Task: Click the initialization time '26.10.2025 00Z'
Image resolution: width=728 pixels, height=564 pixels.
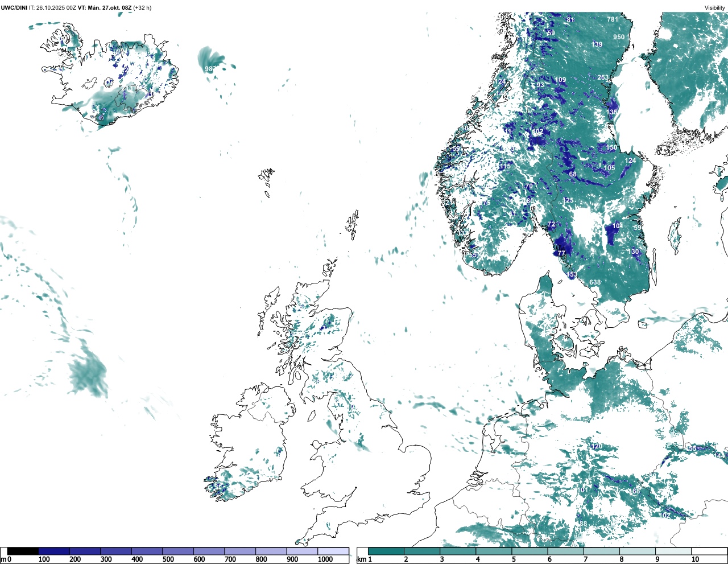Action: pyautogui.click(x=56, y=7)
